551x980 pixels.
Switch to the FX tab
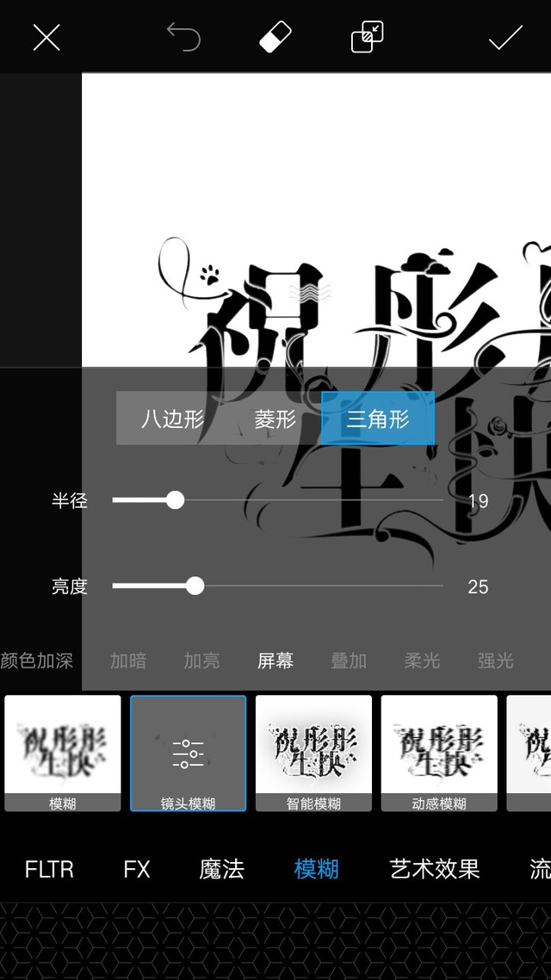pos(137,869)
